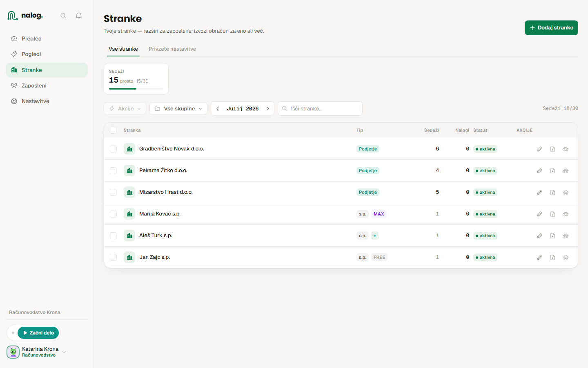Click Začni delo button

[38, 333]
